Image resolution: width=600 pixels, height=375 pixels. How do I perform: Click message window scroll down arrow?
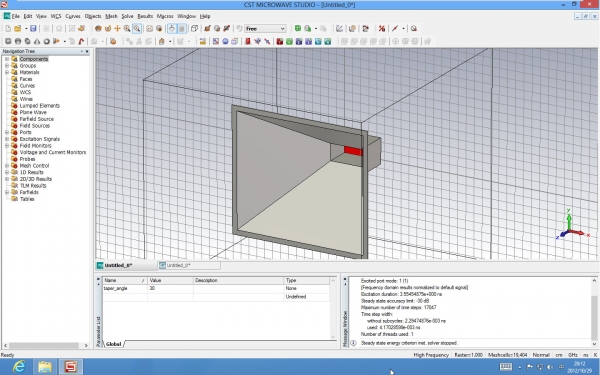pyautogui.click(x=594, y=344)
